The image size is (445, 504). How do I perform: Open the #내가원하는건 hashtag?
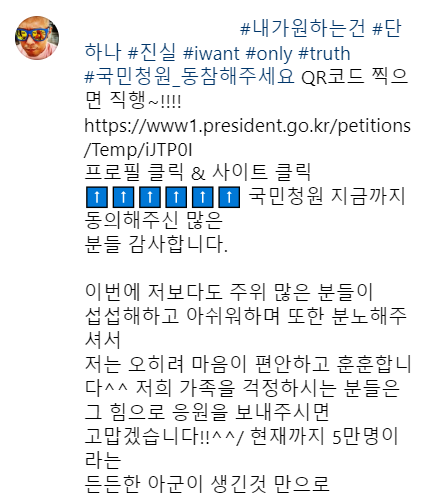coord(303,28)
